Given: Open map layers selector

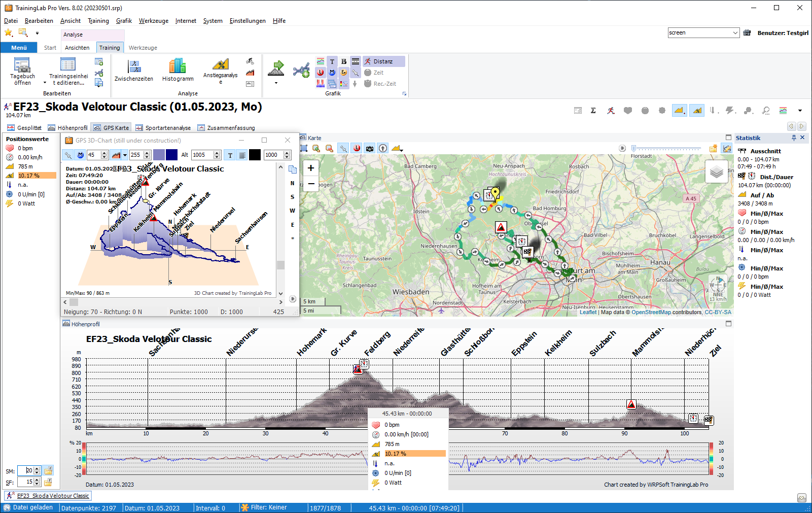Looking at the screenshot, I should [x=716, y=172].
